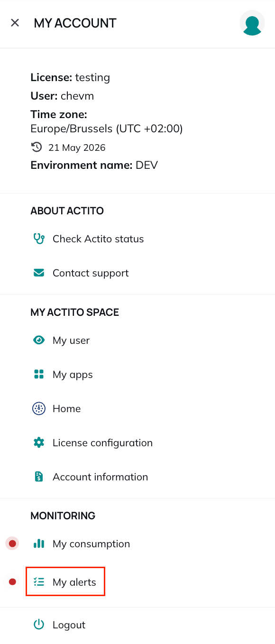Click the stethoscope status icon

39,239
